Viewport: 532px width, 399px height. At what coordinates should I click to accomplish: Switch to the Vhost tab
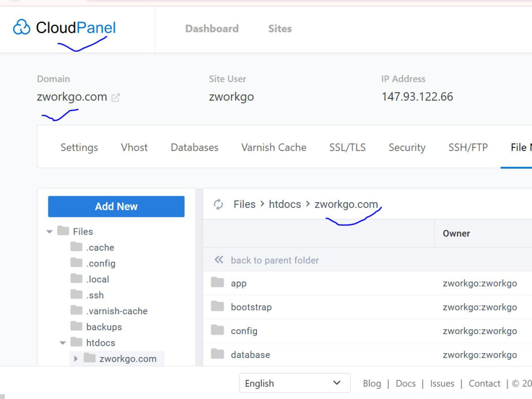point(135,147)
